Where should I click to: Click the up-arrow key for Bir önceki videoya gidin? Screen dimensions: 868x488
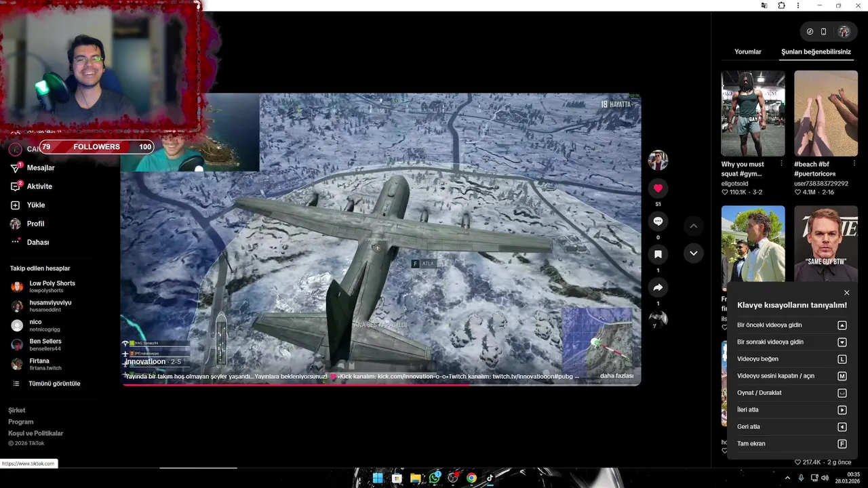(842, 325)
